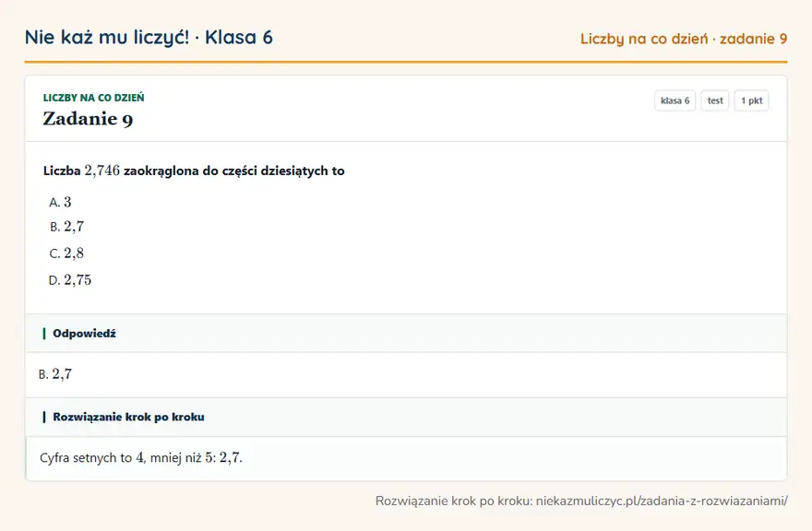This screenshot has height=531, width=812.
Task: Click the answer 'B. 2,7' under Odpowiedź
Action: pyautogui.click(x=55, y=373)
